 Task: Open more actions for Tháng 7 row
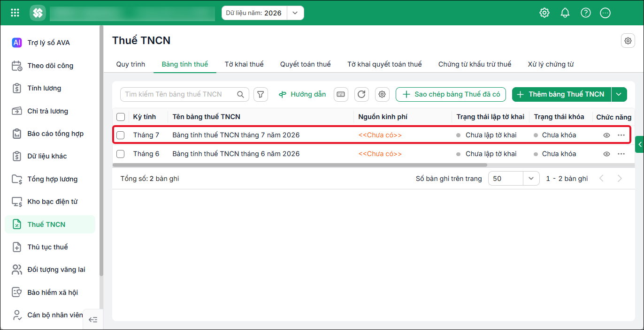click(621, 135)
